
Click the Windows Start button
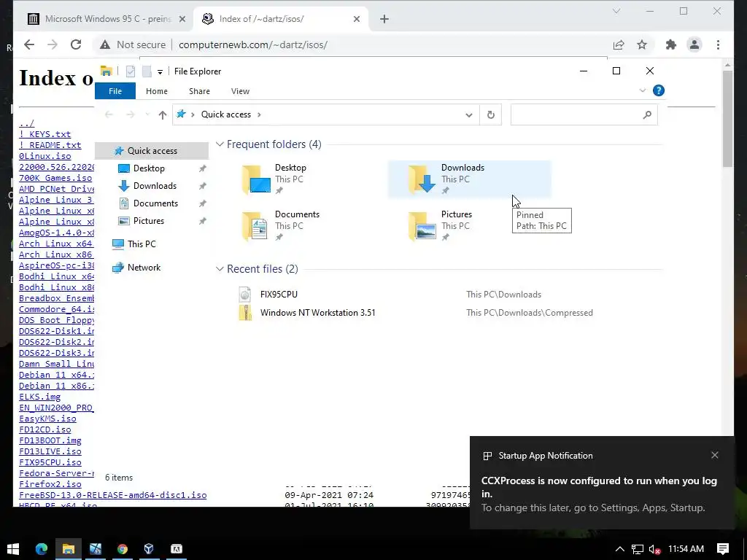(13, 549)
